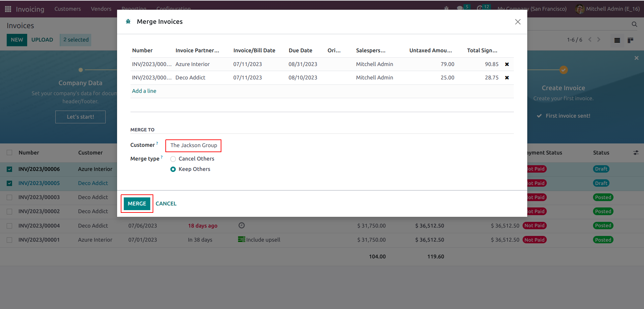This screenshot has height=309, width=644.
Task: Switch to list view icon
Action: (617, 40)
